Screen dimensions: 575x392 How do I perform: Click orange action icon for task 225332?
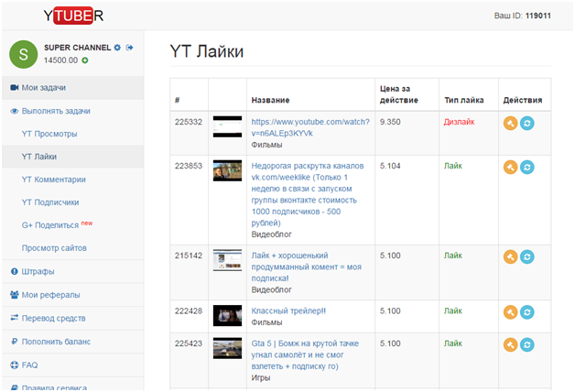[x=510, y=124]
